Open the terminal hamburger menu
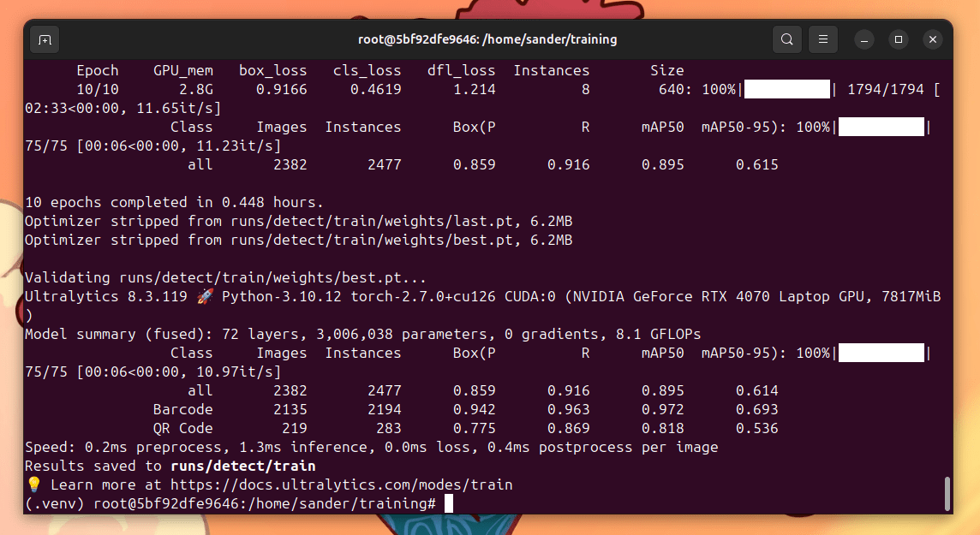 tap(823, 39)
